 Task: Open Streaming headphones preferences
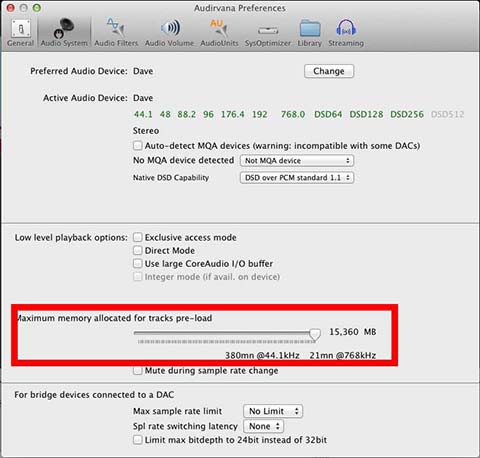tap(346, 33)
